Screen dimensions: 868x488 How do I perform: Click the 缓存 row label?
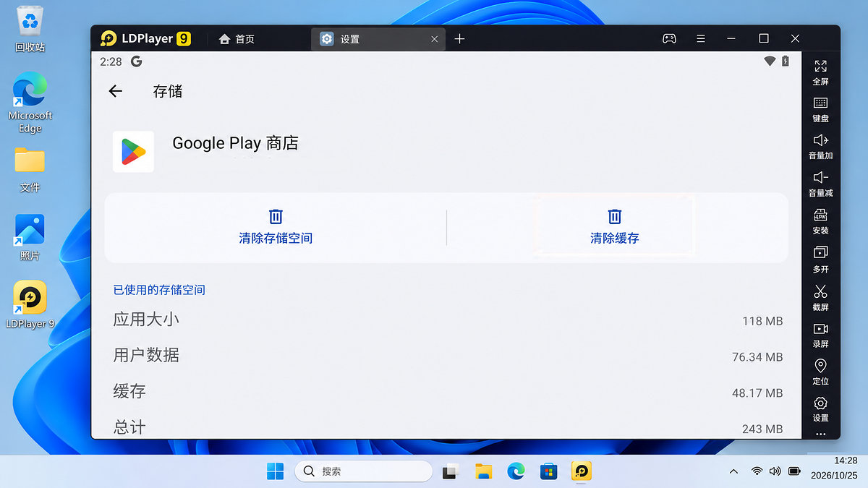(x=129, y=392)
